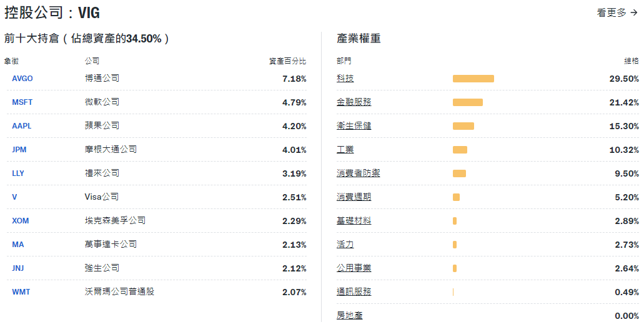Open the AAPL ticker link
Screen dimensions: 644x327
click(21, 126)
